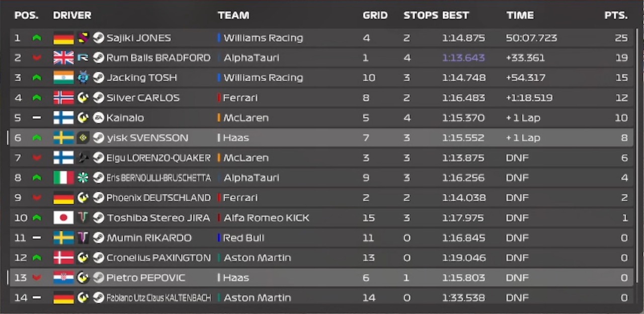Select the Phoenix DEUTSCHLAND driver name
Viewport: 644px width, 314px height.
point(158,198)
